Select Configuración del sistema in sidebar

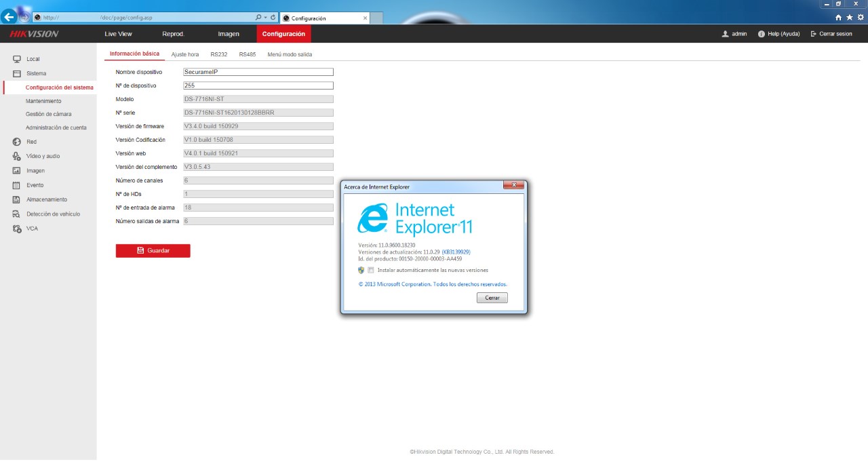tap(60, 87)
